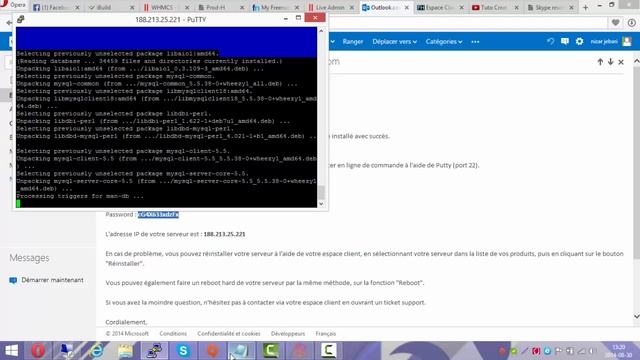Image resolution: width=640 pixels, height=360 pixels.
Task: Click 'Processing triggers for man-db' terminal line
Action: click(x=80, y=196)
